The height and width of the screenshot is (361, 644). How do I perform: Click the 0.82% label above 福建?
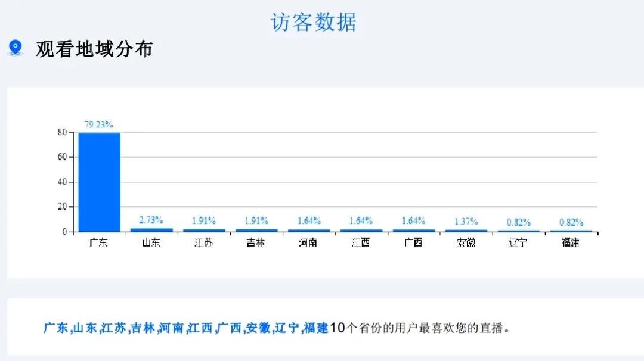click(x=571, y=222)
